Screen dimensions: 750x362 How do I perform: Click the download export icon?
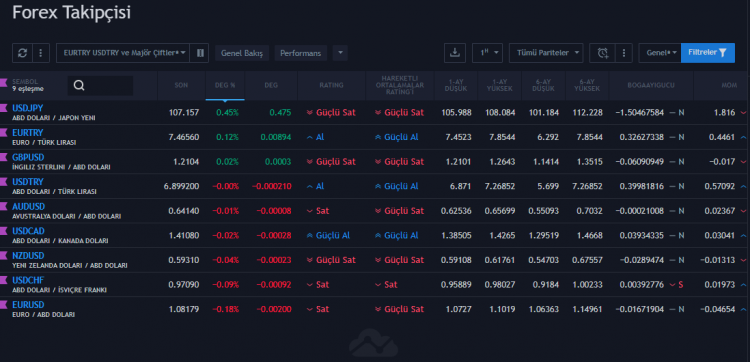click(x=455, y=53)
